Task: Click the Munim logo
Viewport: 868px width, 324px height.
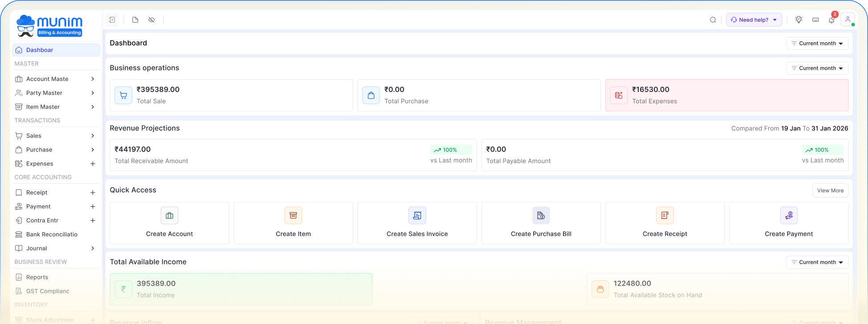Action: tap(49, 26)
